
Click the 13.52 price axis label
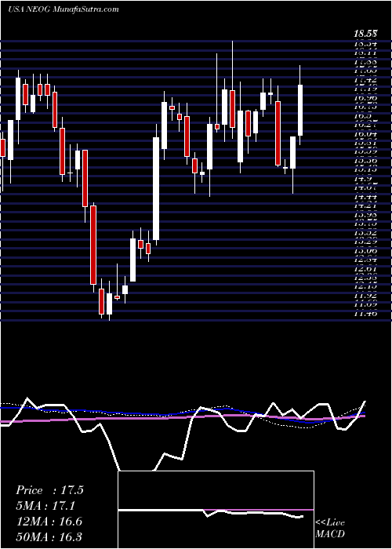(365, 232)
